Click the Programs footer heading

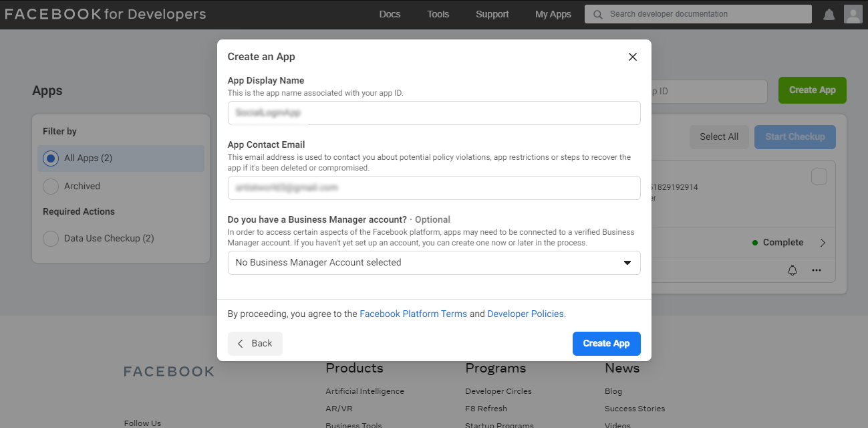click(x=496, y=368)
